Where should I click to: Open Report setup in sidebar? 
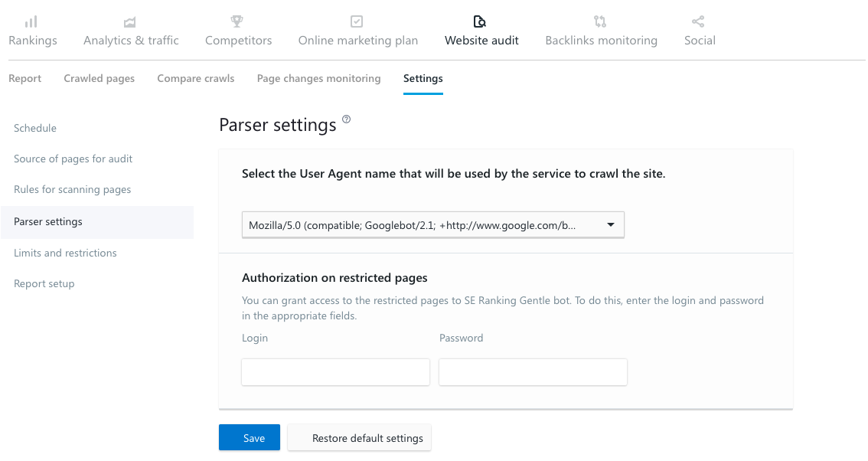click(44, 283)
